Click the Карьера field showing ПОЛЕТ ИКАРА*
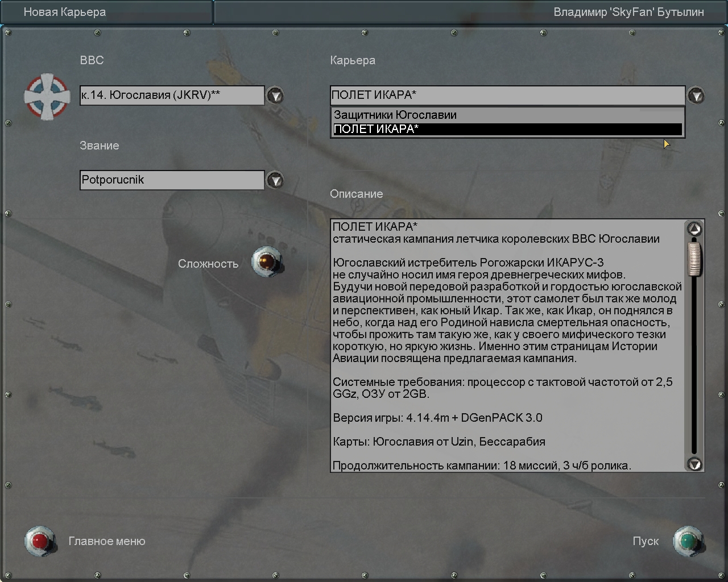 tap(507, 95)
